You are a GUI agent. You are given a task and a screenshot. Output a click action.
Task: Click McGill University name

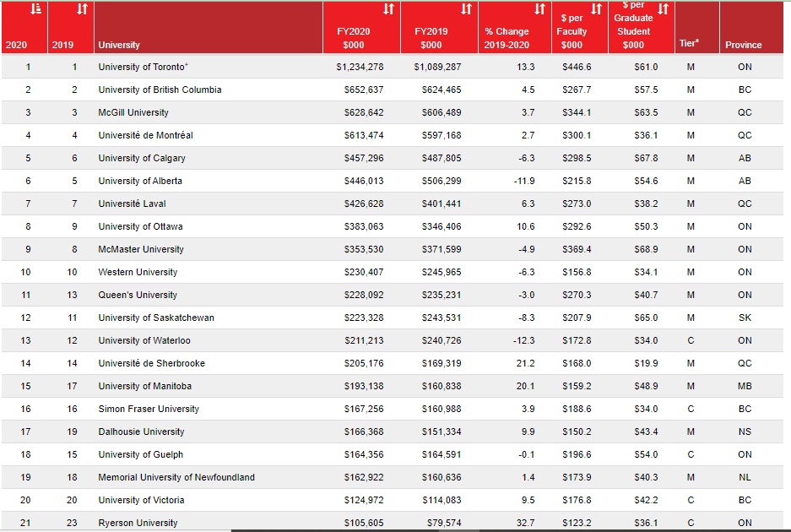tap(133, 112)
